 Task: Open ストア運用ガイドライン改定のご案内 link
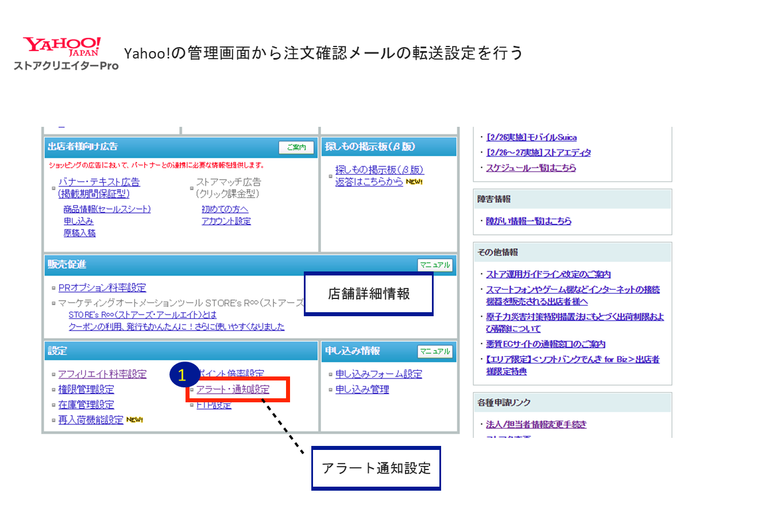(x=548, y=274)
